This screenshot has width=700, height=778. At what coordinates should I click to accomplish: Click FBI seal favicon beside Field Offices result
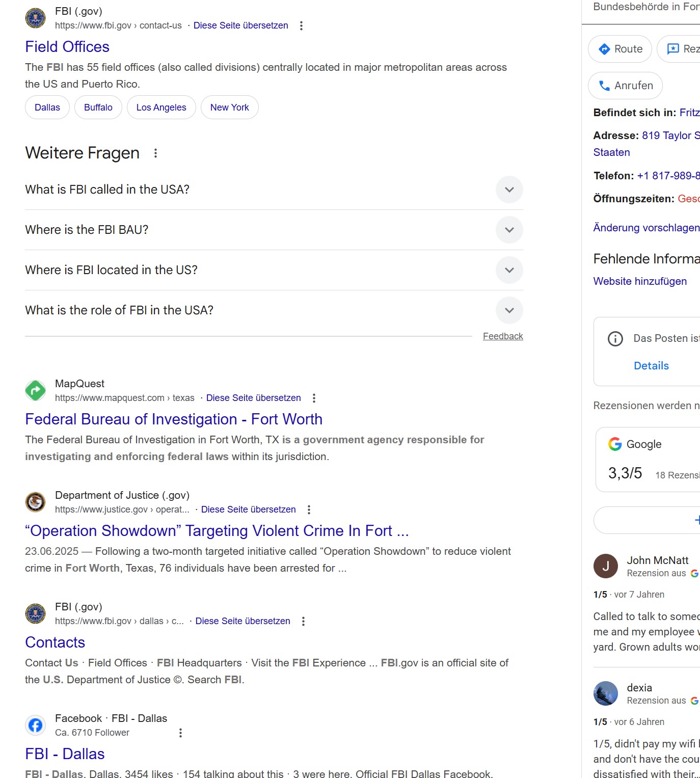pyautogui.click(x=35, y=18)
